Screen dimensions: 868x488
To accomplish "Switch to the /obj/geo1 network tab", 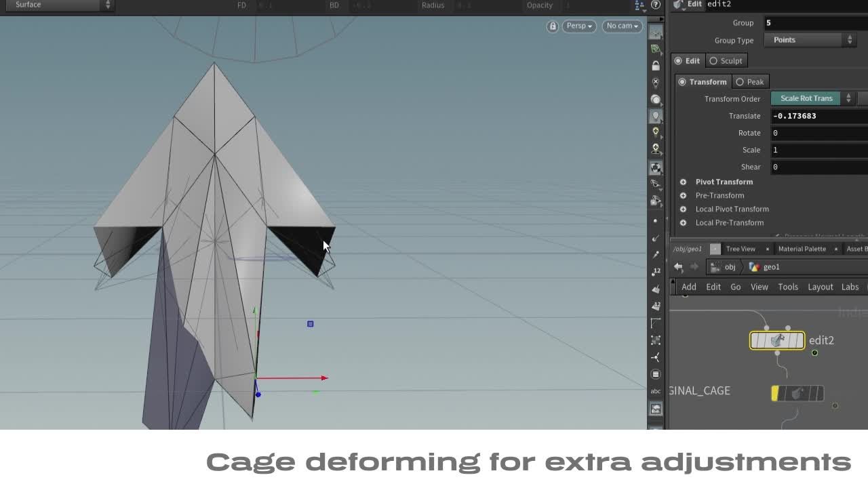I will pos(688,249).
